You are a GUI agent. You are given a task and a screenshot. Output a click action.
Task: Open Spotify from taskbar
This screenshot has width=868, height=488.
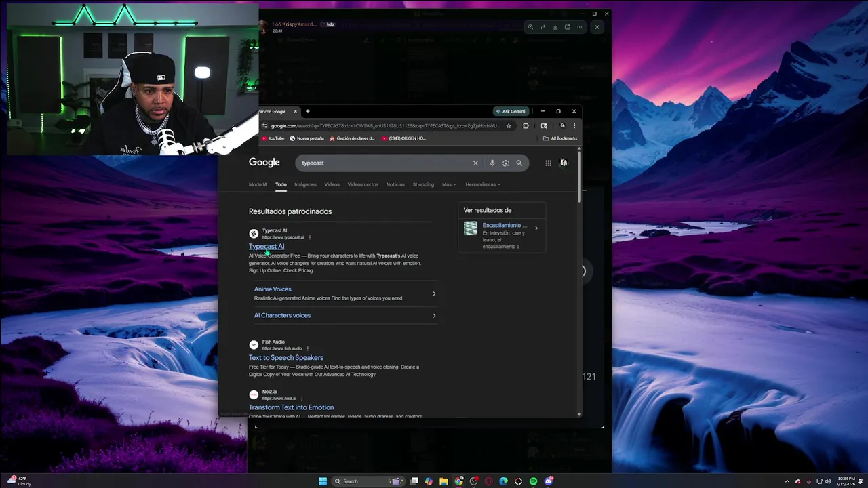[x=533, y=481]
